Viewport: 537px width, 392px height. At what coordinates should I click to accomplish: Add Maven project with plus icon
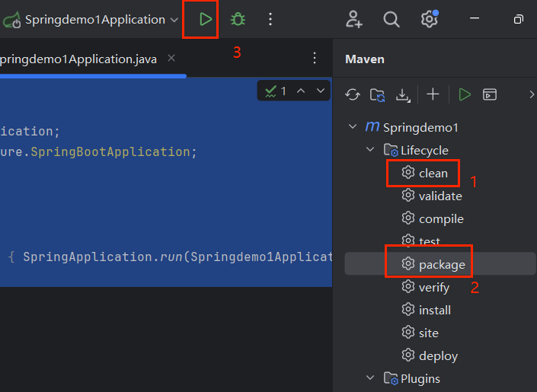point(433,94)
